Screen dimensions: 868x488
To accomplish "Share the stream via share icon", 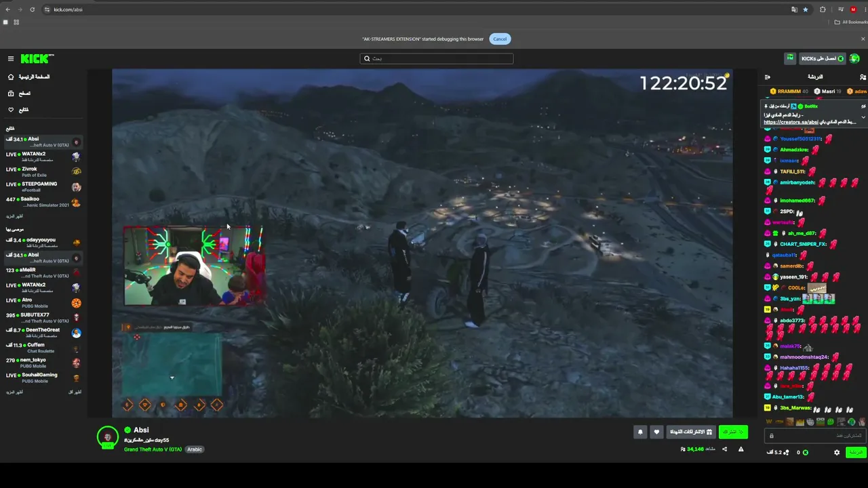I will 724,449.
